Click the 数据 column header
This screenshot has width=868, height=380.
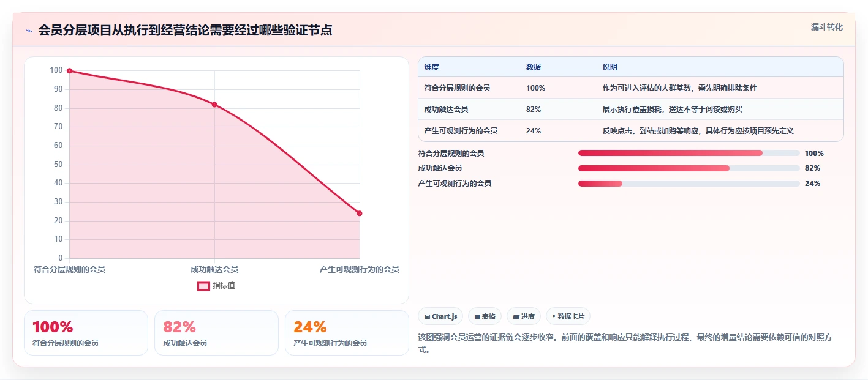[534, 67]
